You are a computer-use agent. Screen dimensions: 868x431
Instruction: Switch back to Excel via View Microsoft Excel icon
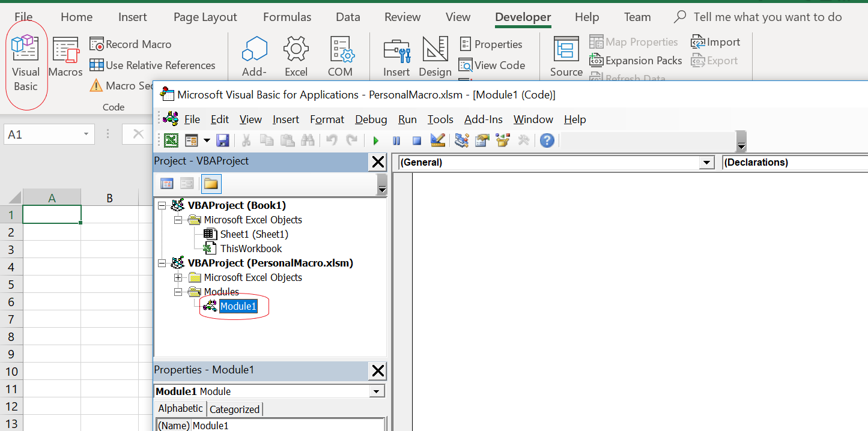pyautogui.click(x=171, y=140)
